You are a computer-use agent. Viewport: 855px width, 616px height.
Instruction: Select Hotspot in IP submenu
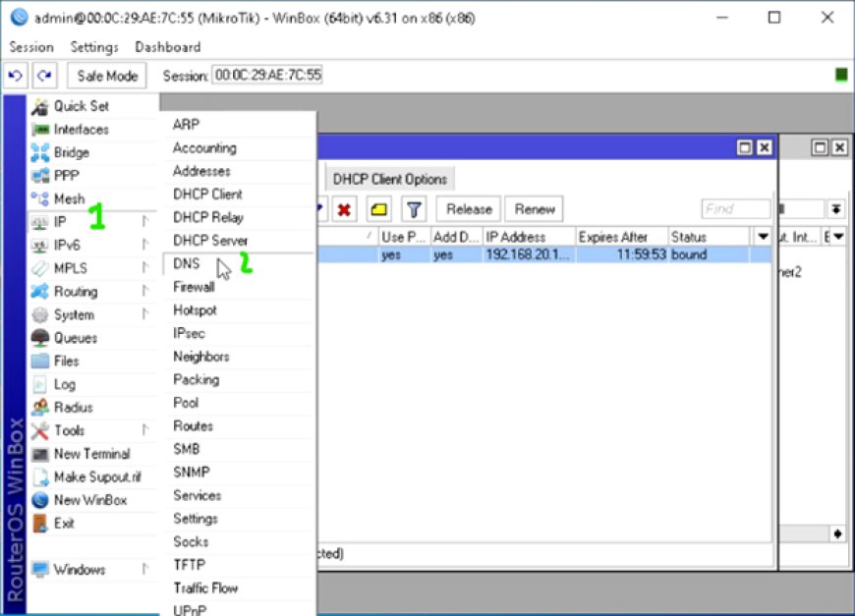[239, 310]
